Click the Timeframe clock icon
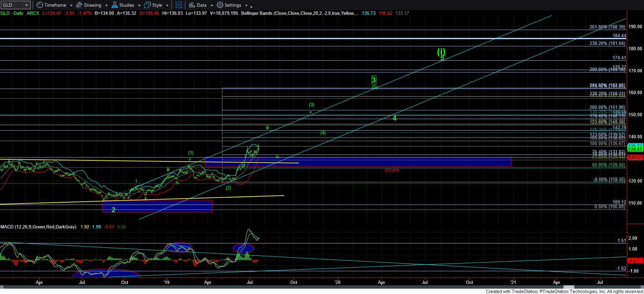 pos(40,5)
